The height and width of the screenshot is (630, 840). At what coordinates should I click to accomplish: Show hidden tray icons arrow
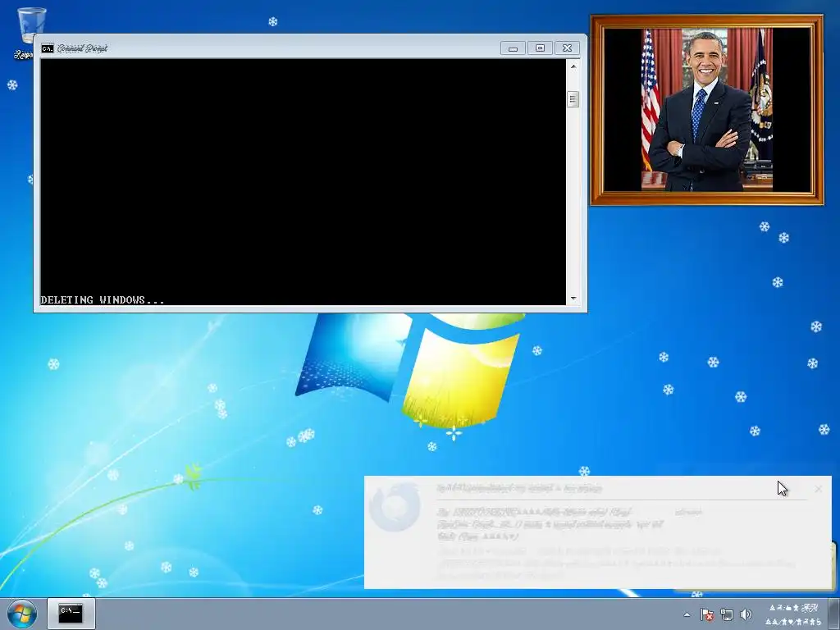click(687, 614)
